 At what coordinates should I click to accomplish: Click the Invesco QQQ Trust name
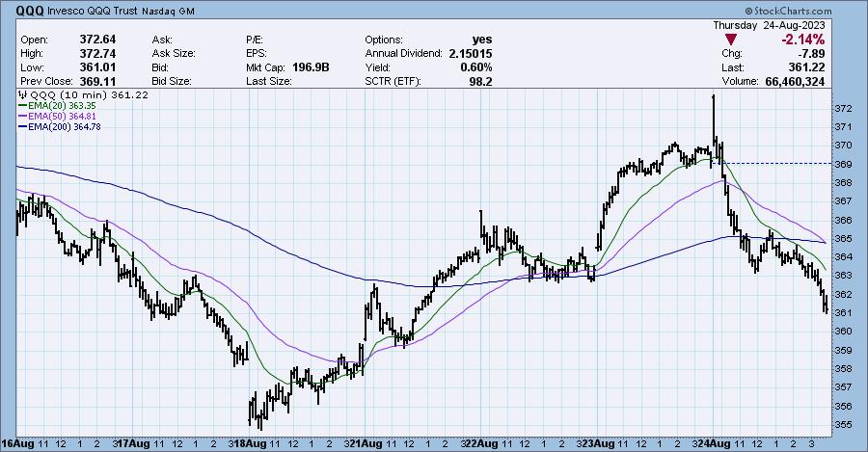point(93,11)
